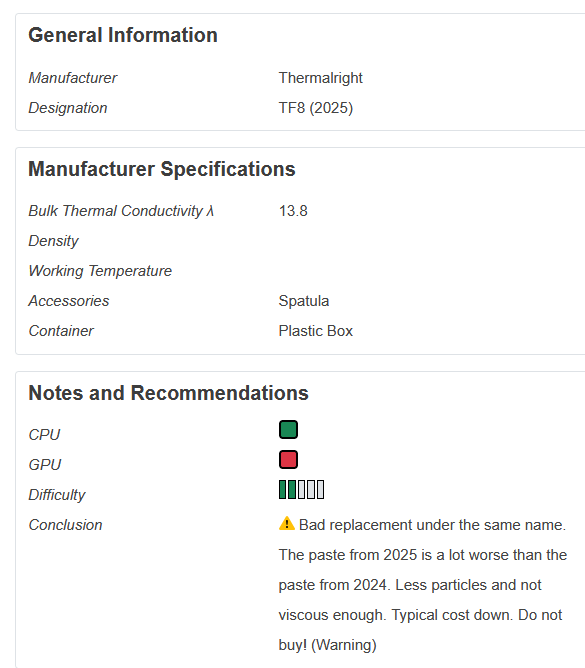The height and width of the screenshot is (668, 585).
Task: Click the 13.8 thermal conductivity value
Action: coord(293,211)
